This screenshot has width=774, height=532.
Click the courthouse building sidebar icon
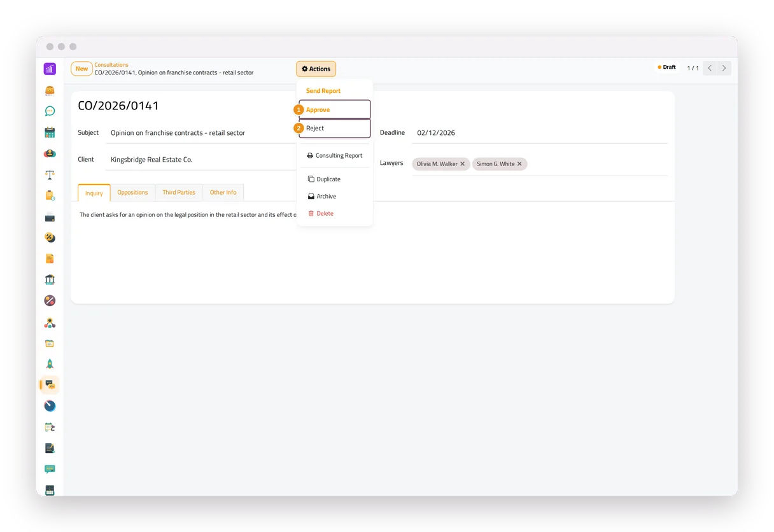50,279
